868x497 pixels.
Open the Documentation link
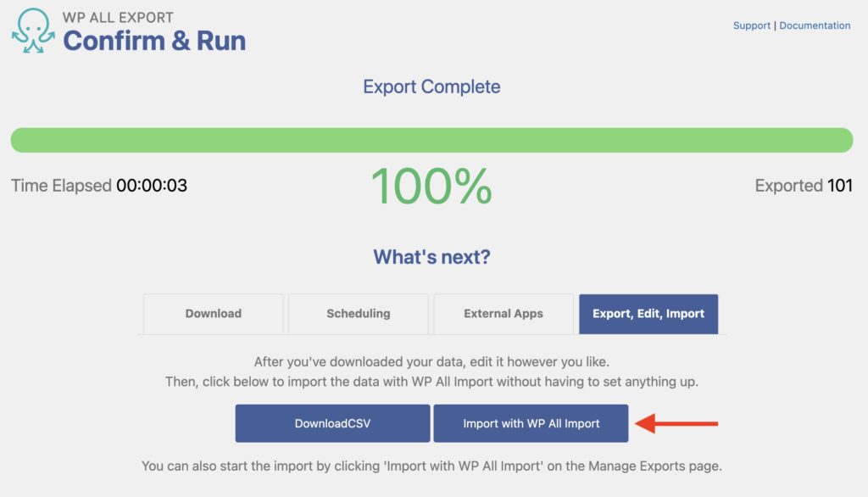tap(815, 25)
